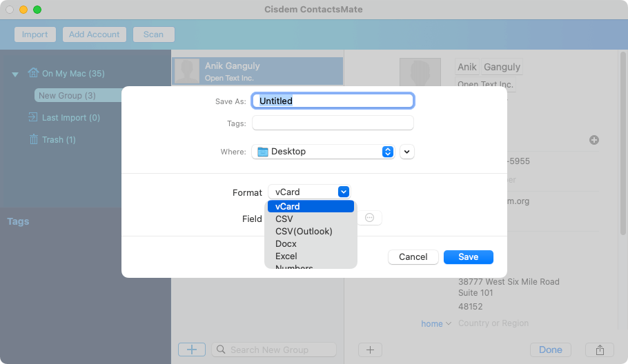Click the search magnifier icon

[x=221, y=350]
